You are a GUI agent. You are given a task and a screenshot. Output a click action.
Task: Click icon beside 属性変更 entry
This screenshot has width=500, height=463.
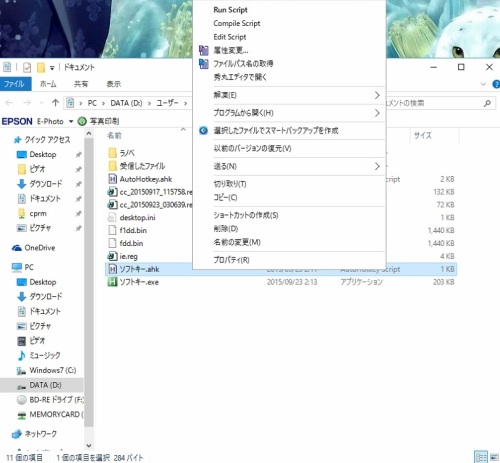203,50
